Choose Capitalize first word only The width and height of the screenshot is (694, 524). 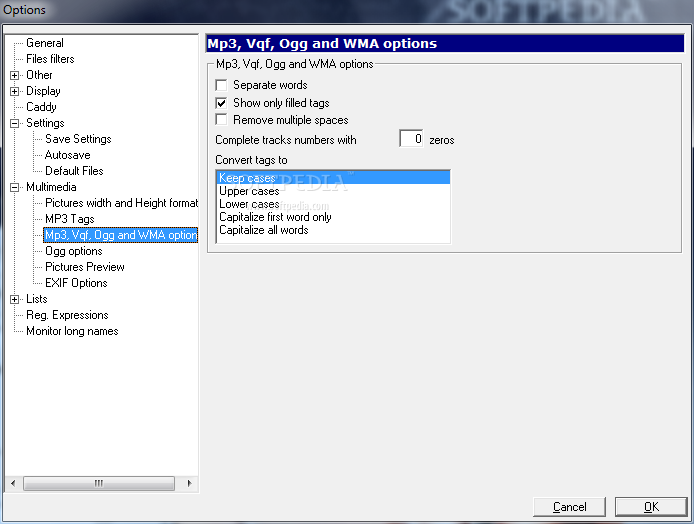[x=333, y=217]
